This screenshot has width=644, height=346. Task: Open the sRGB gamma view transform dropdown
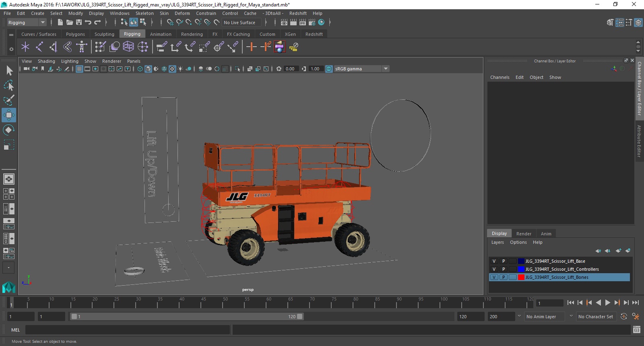(x=361, y=69)
